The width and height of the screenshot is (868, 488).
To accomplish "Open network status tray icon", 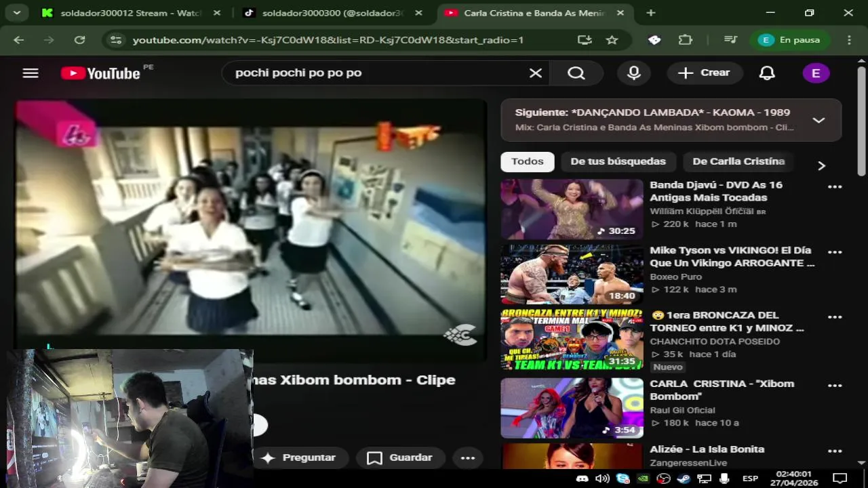I will click(x=704, y=479).
